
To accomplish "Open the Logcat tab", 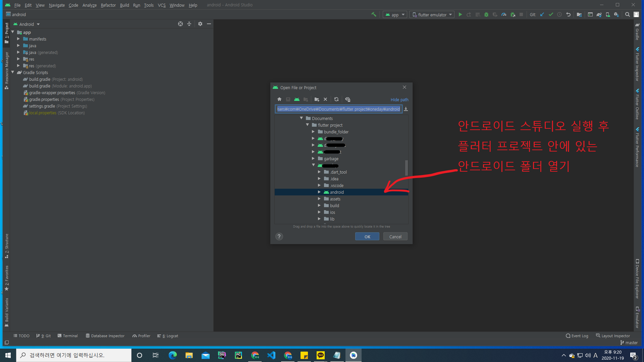I will (168, 336).
